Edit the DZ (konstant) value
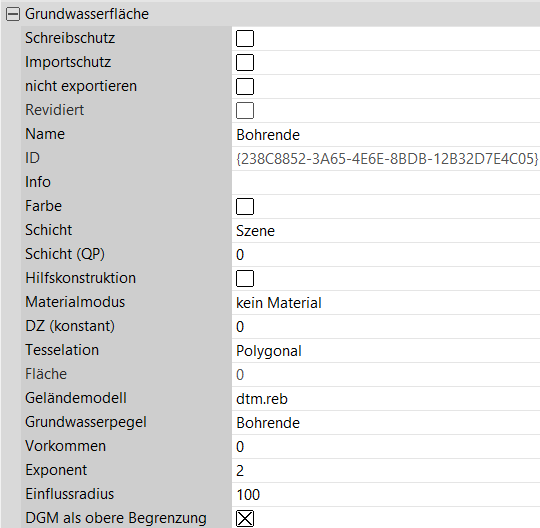Viewport: 540px width, 528px height. point(386,326)
